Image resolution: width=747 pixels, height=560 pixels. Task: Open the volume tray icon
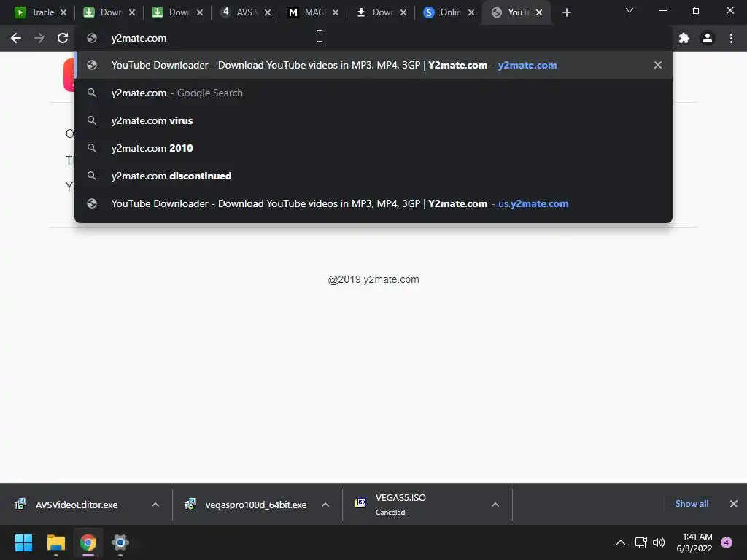click(659, 542)
